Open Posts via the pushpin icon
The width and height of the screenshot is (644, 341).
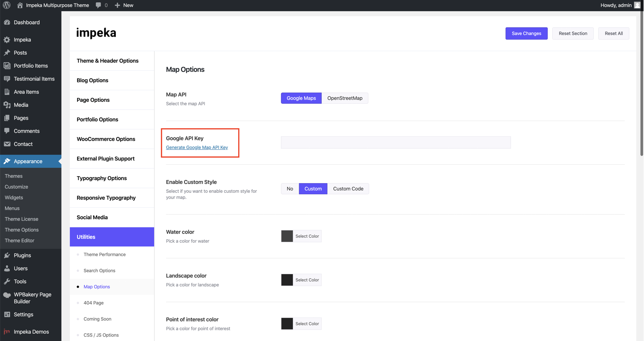[7, 53]
